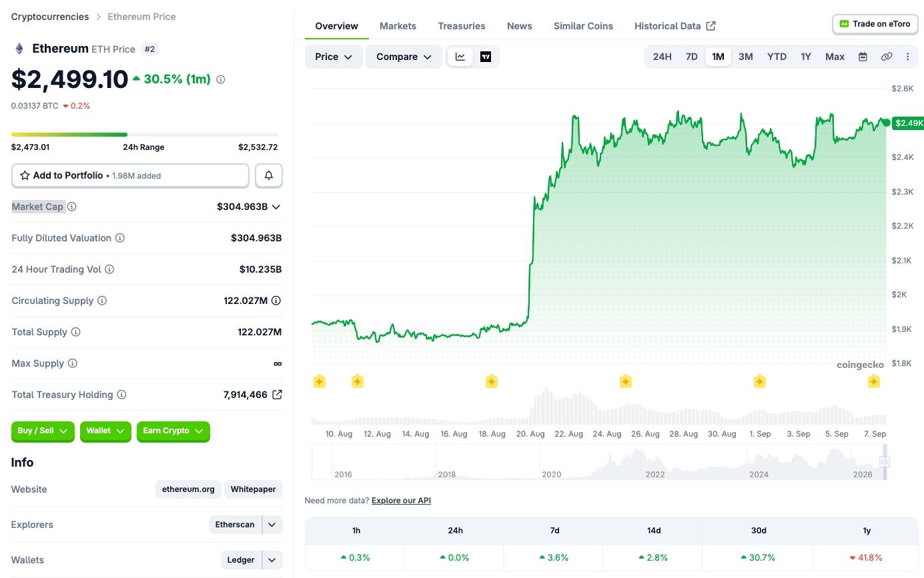This screenshot has width=924, height=578.
Task: Select the 7D time range
Action: pyautogui.click(x=692, y=57)
